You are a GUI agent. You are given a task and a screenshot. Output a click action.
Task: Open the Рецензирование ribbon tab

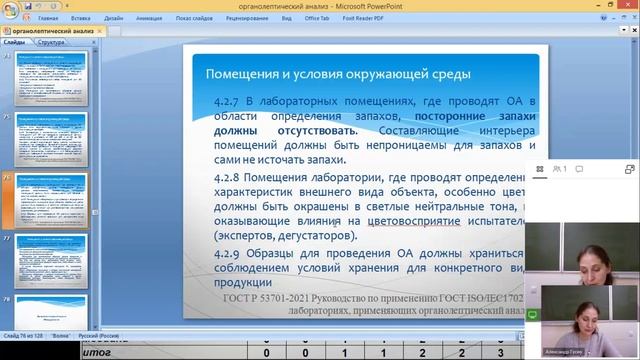247,18
